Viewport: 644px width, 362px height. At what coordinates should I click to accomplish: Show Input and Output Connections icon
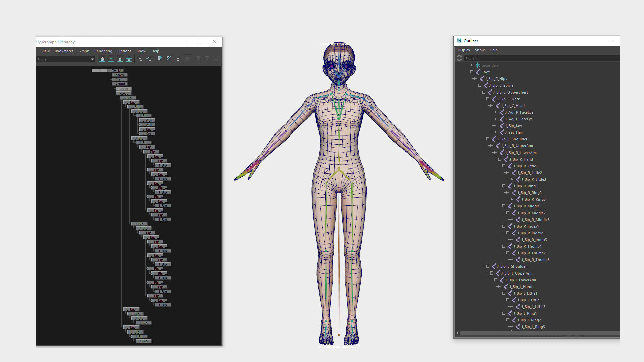pos(149,59)
